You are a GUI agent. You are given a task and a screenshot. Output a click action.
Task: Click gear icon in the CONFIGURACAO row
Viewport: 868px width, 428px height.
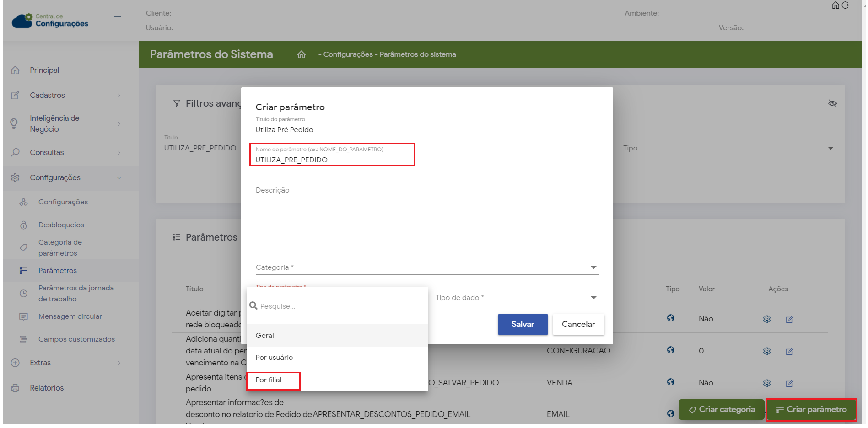pos(767,351)
